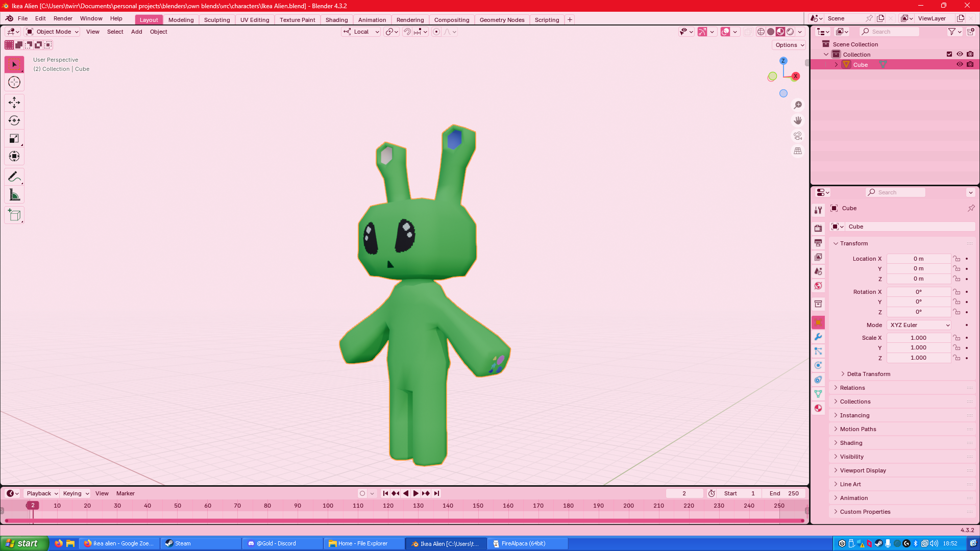Click the viewport Options button
Viewport: 980px width, 551px height.
tap(789, 45)
